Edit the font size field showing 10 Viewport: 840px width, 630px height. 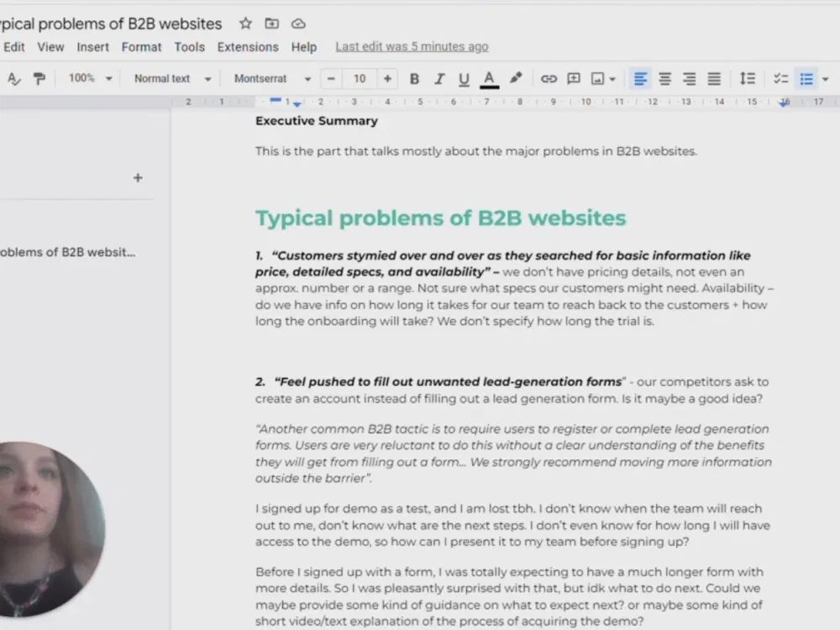360,79
